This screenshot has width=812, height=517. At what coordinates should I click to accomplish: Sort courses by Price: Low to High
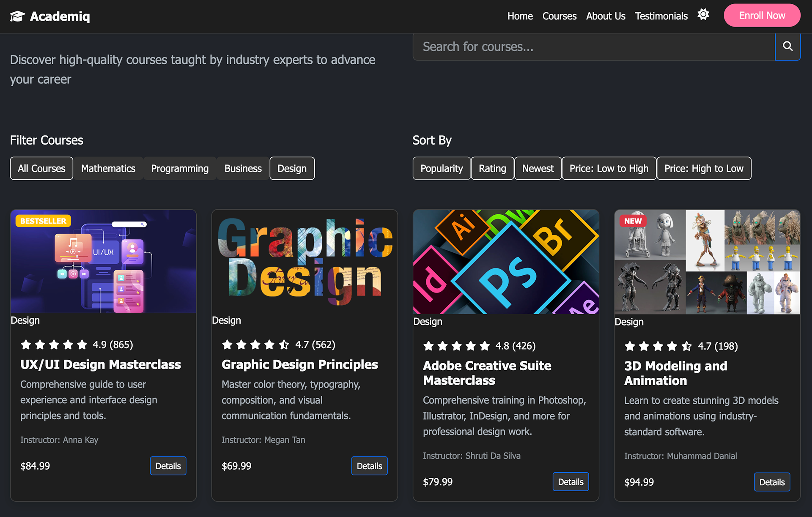(609, 168)
